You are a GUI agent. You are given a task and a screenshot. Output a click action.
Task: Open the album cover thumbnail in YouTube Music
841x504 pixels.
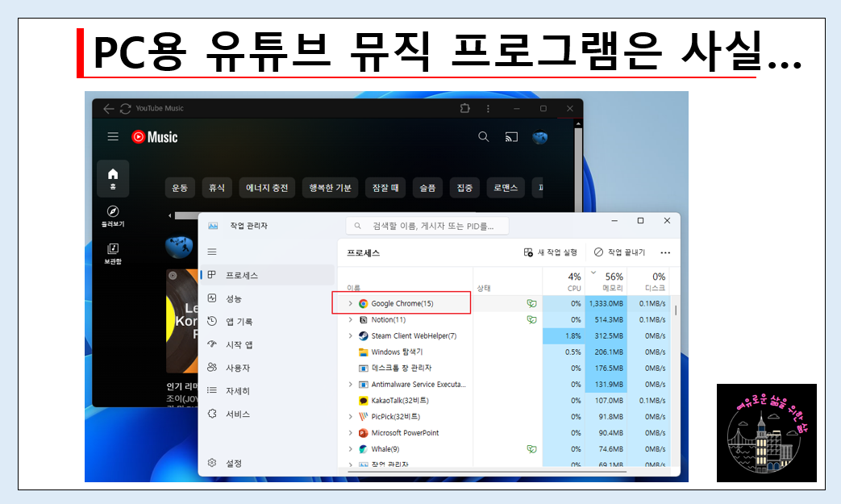pyautogui.click(x=181, y=321)
